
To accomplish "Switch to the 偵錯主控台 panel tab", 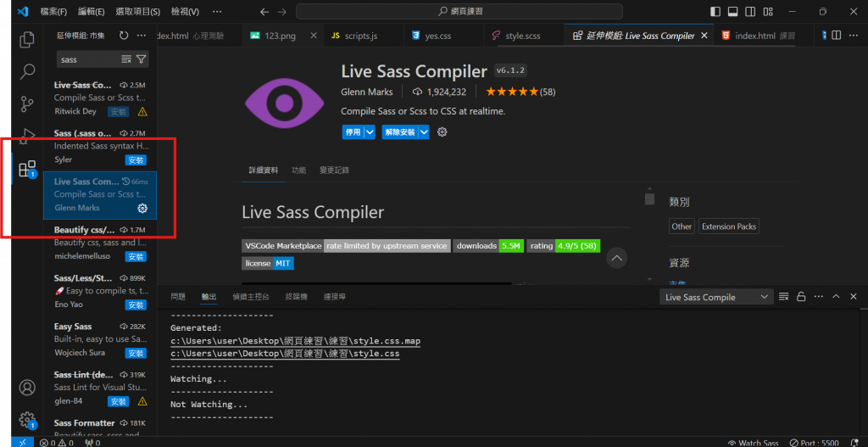I will pos(251,297).
